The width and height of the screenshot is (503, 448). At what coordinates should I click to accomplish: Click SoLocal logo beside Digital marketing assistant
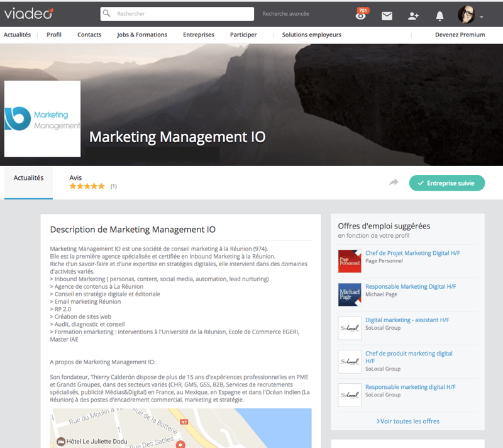(x=350, y=328)
